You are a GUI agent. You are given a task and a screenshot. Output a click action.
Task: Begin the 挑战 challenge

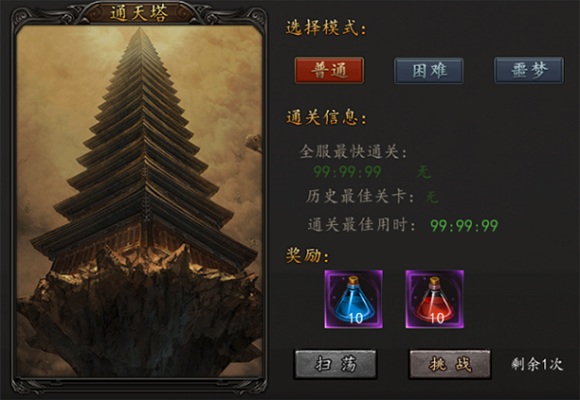coord(450,364)
